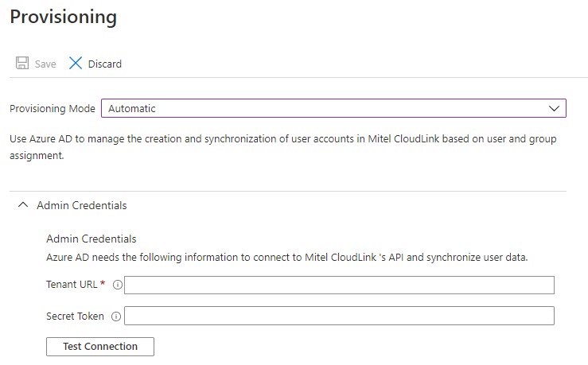This screenshot has height=365, width=588.
Task: Click the Test Connection button
Action: 100,347
